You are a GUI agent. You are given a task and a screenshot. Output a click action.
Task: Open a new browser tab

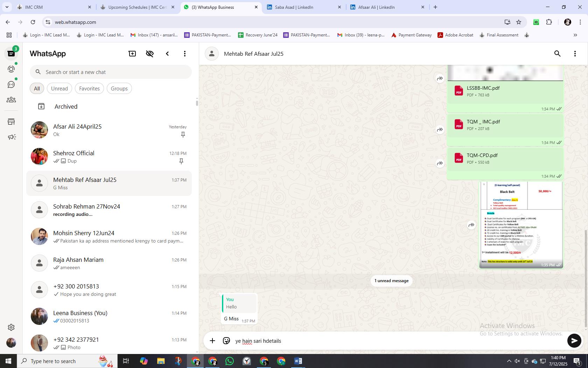click(x=435, y=7)
